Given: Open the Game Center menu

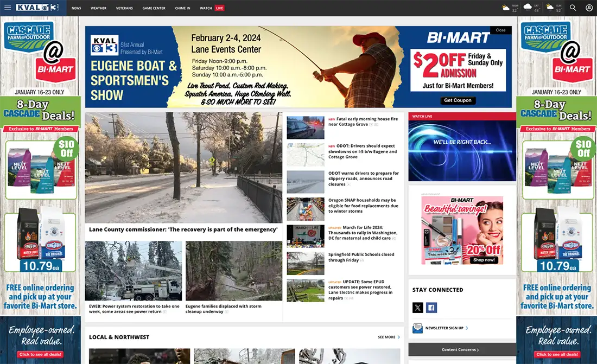Looking at the screenshot, I should click(x=154, y=8).
